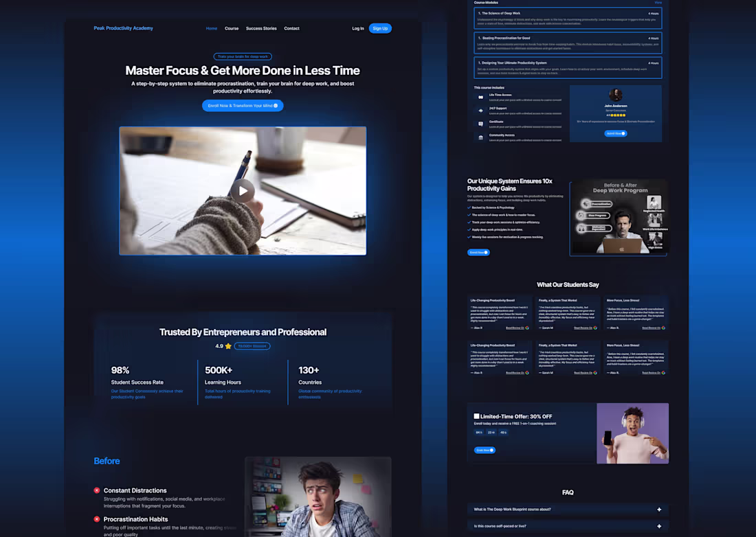Open The Science of Deep Work module
Screen dimensions: 756x537
click(x=568, y=18)
